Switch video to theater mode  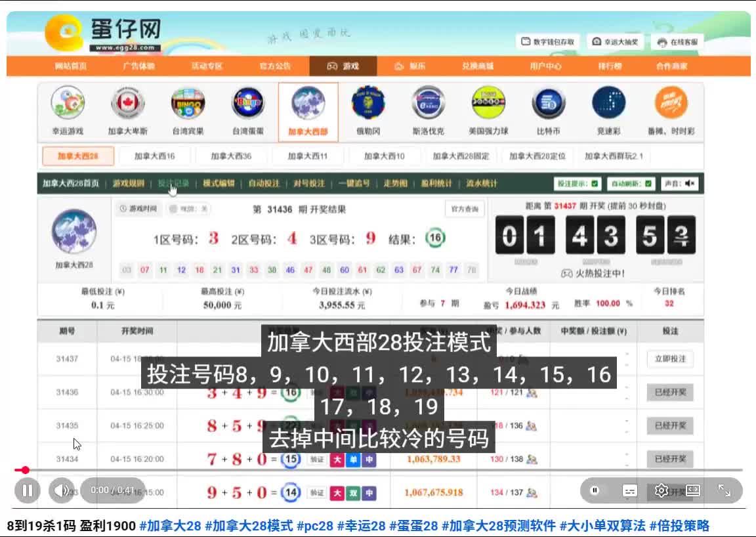tap(693, 490)
